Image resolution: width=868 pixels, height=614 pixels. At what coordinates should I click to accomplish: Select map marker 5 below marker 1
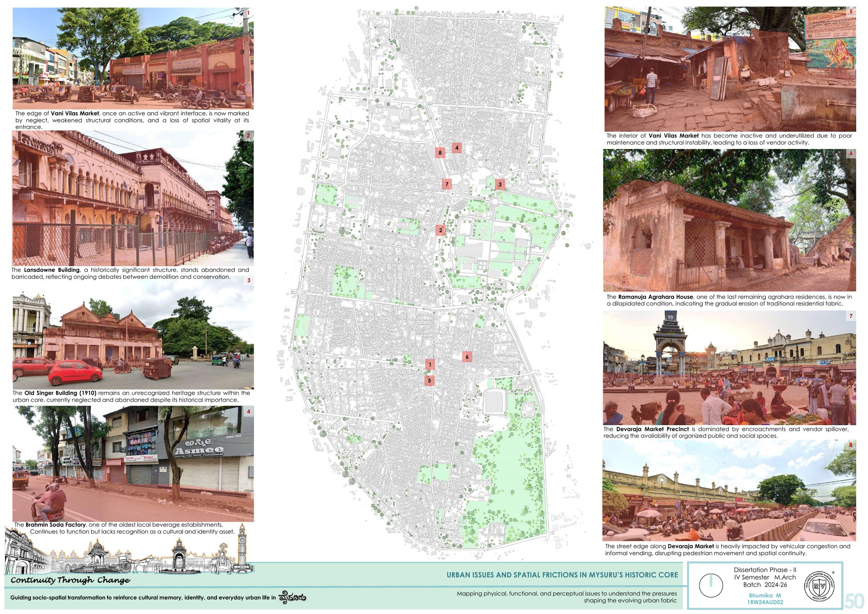click(430, 381)
